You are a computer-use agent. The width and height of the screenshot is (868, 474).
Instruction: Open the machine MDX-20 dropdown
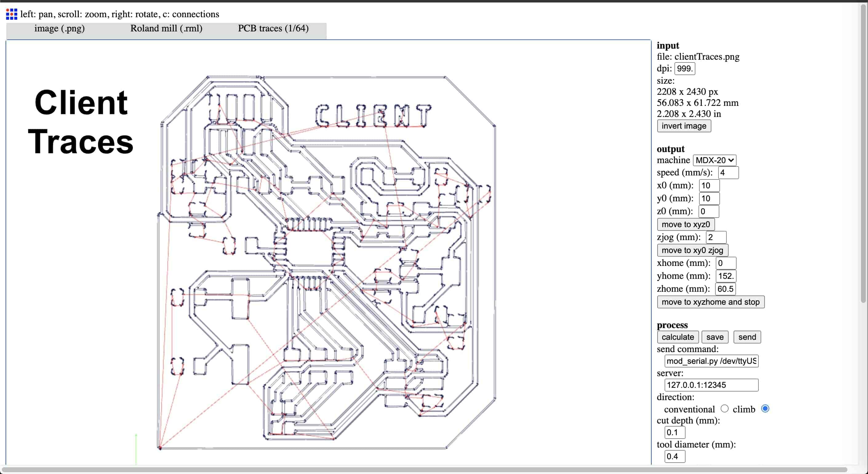click(714, 160)
